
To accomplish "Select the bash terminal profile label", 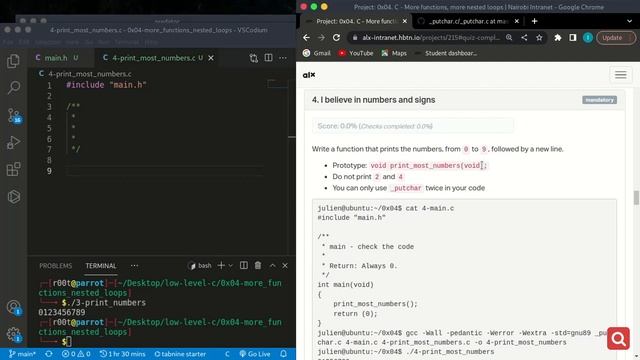I will tap(200, 266).
